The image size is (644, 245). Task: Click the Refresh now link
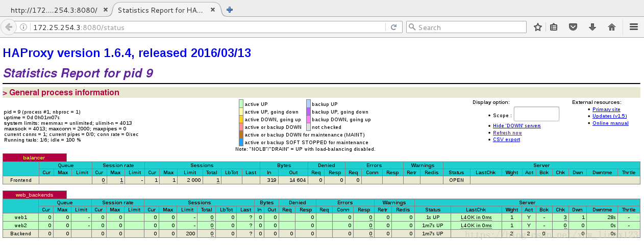point(507,132)
